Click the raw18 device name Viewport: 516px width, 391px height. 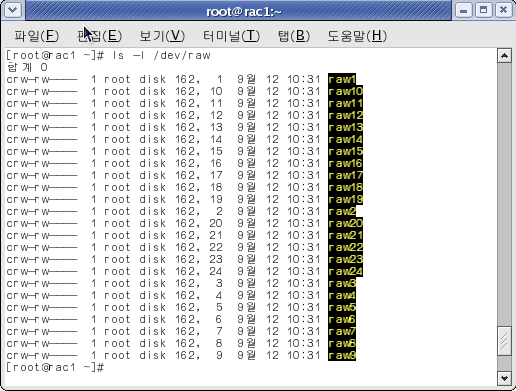pos(345,187)
